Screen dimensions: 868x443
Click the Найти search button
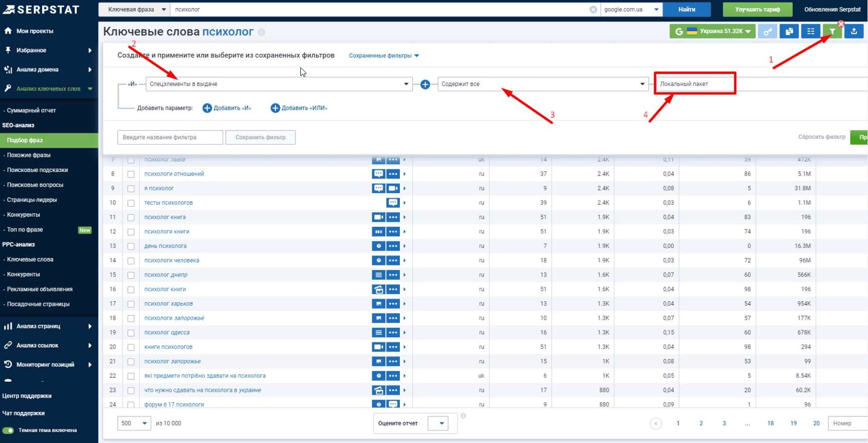[x=687, y=10]
